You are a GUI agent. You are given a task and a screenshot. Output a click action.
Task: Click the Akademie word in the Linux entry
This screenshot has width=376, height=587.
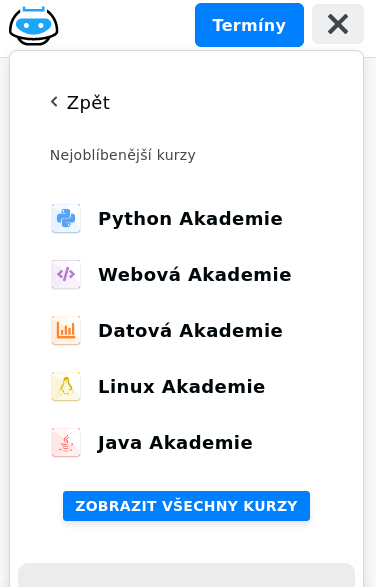tap(213, 387)
